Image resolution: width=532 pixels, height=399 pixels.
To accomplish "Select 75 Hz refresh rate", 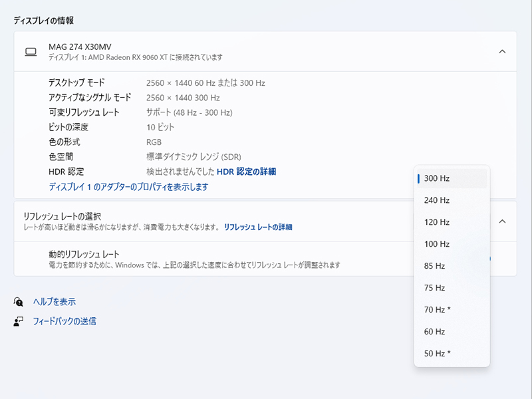I will (452, 288).
